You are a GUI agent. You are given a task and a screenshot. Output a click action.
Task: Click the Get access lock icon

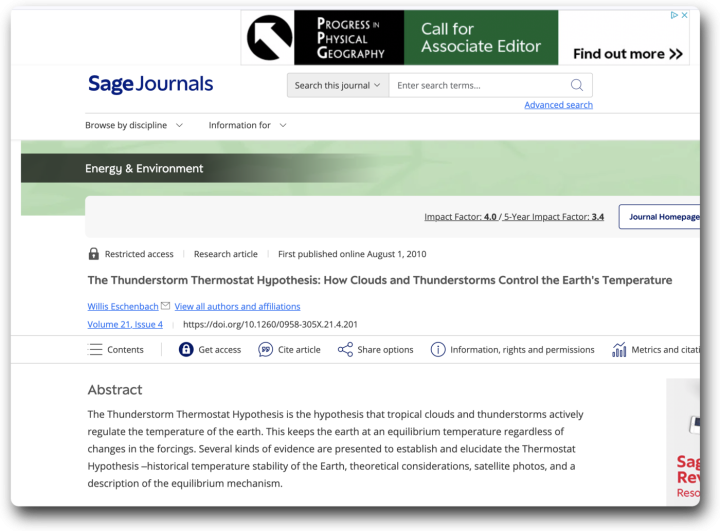186,349
